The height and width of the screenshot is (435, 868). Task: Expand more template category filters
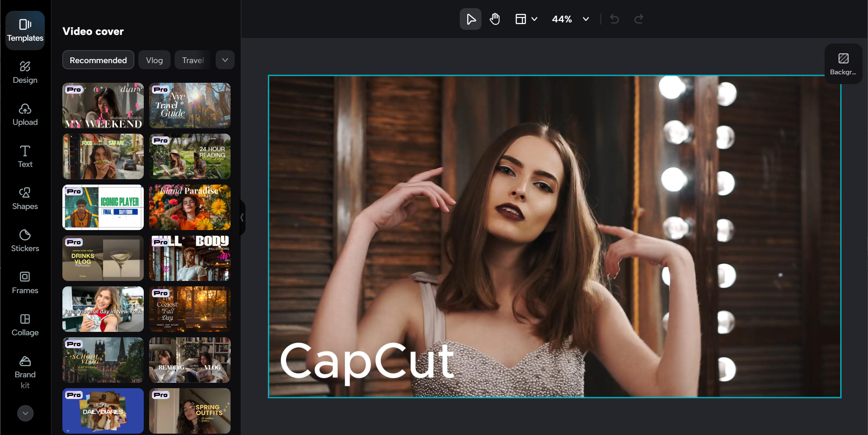tap(225, 60)
